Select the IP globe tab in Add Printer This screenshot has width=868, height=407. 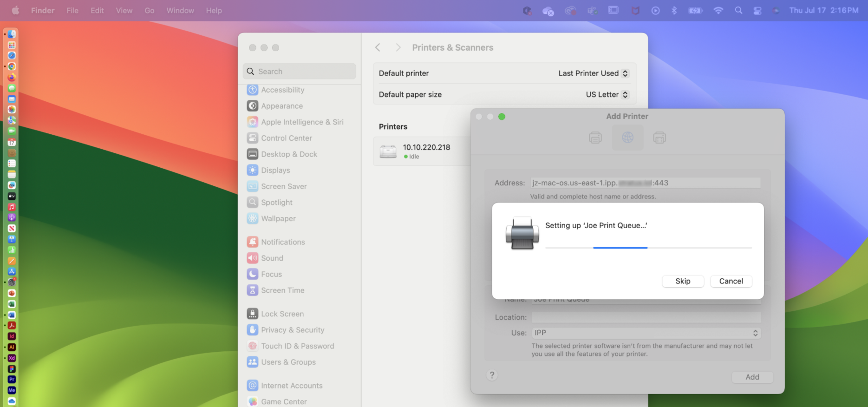point(627,138)
